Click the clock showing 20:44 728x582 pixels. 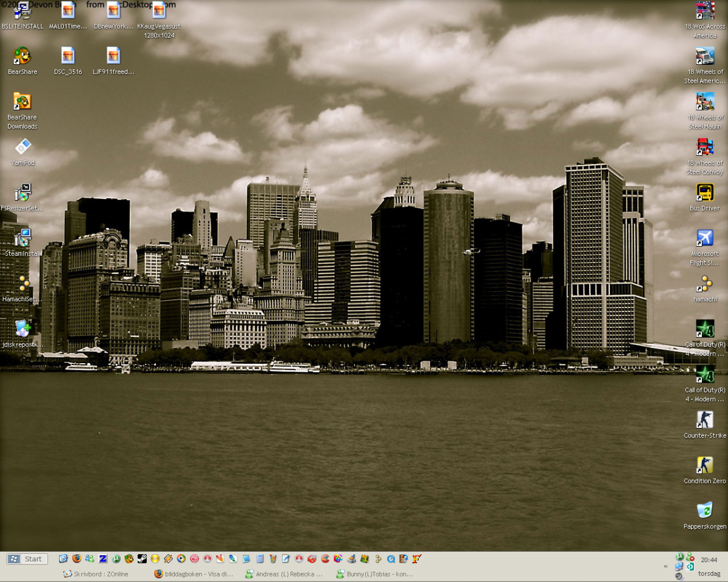click(708, 560)
